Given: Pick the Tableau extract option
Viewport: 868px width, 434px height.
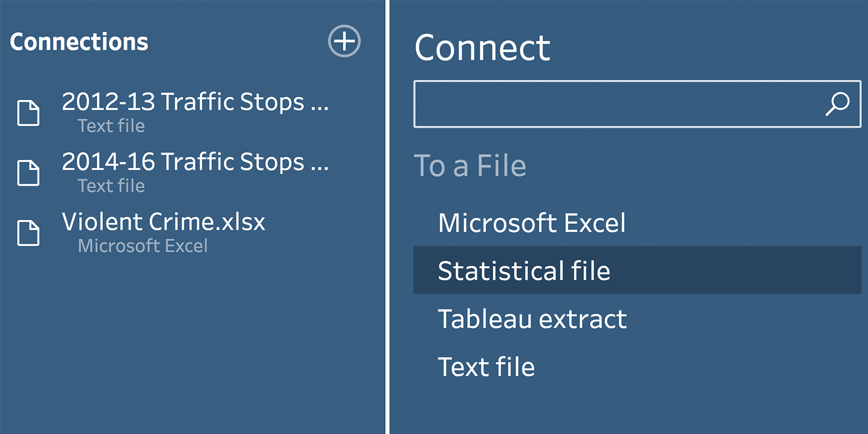Looking at the screenshot, I should click(532, 319).
